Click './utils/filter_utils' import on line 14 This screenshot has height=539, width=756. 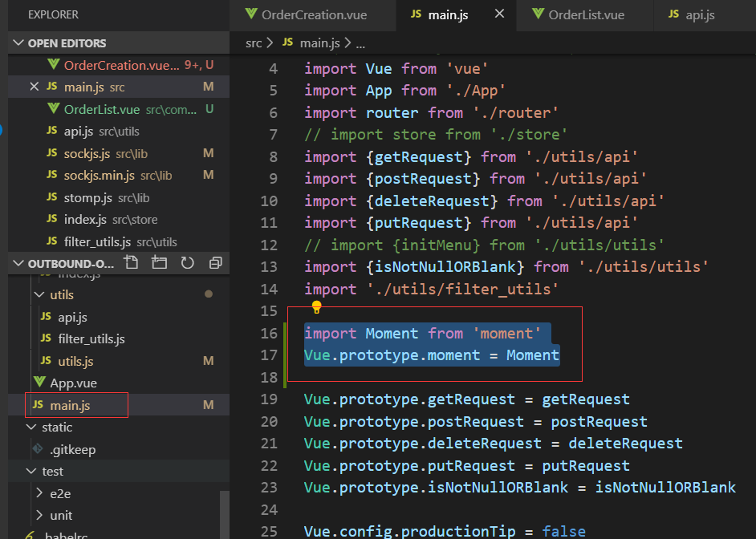(463, 289)
